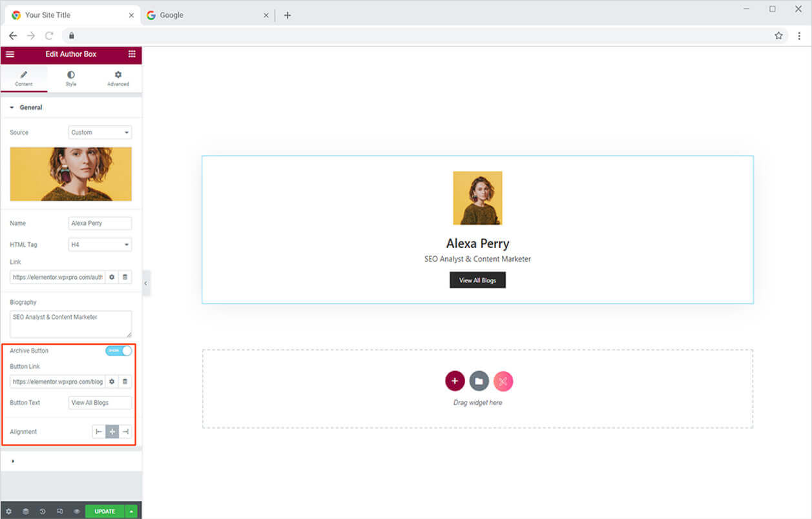This screenshot has width=812, height=519.
Task: Click View All Blogs button in preview
Action: tap(477, 280)
